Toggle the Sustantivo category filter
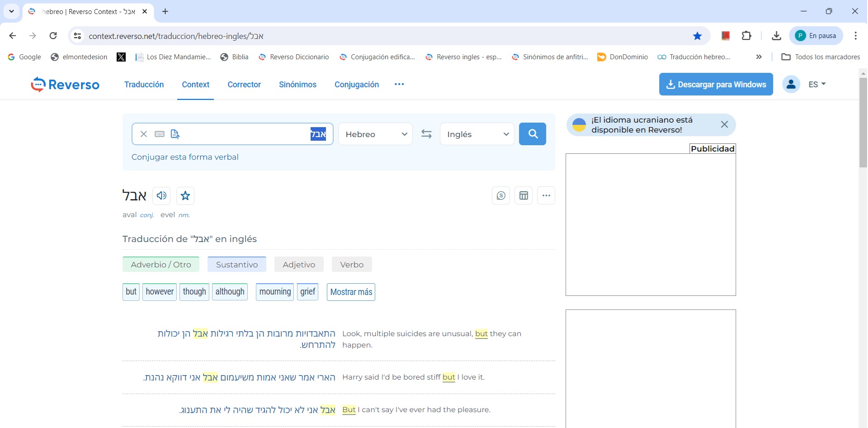The height and width of the screenshot is (428, 868). tap(236, 265)
